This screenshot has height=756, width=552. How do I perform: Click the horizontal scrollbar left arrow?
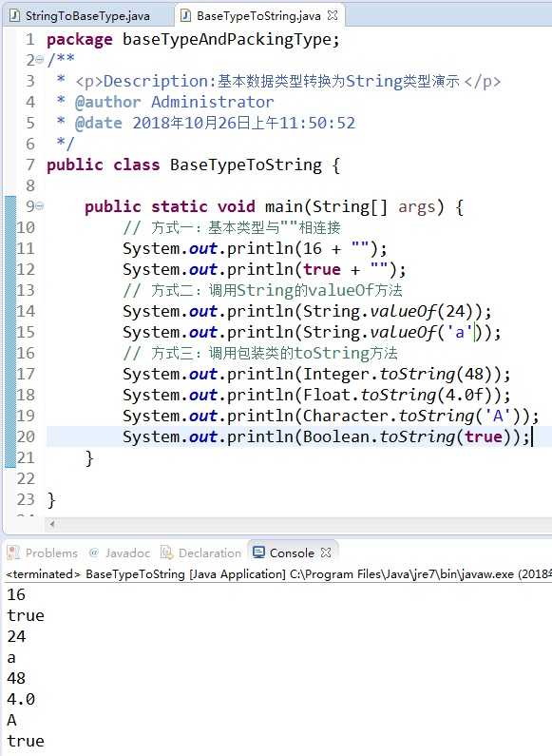pyautogui.click(x=51, y=524)
